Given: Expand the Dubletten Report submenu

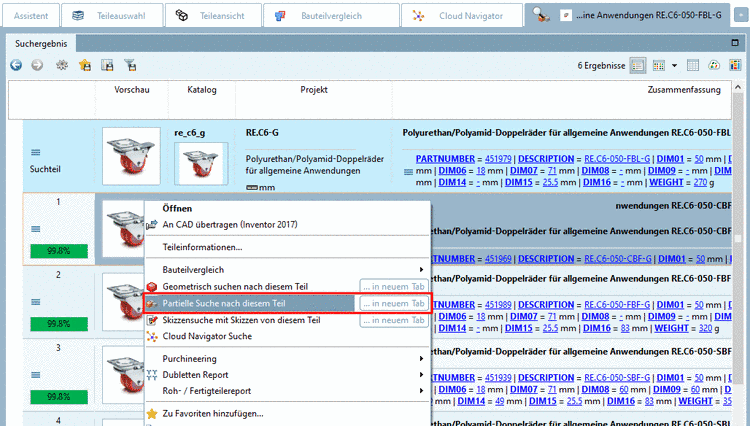Looking at the screenshot, I should pos(287,375).
